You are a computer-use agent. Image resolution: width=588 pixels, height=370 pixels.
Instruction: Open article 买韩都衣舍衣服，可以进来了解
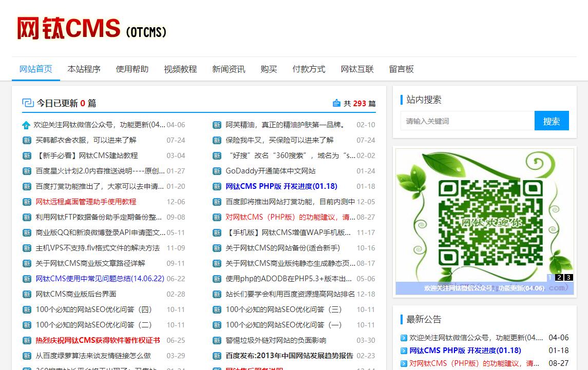tap(86, 140)
